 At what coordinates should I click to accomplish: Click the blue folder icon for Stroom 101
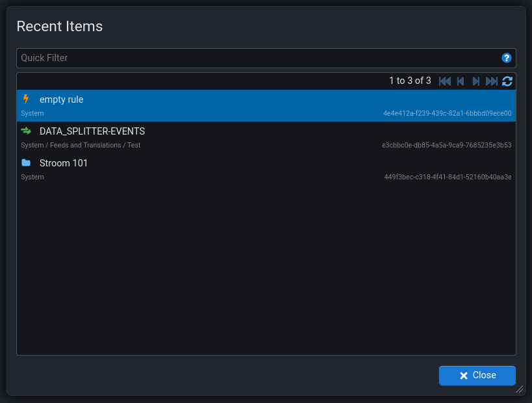[x=26, y=162]
